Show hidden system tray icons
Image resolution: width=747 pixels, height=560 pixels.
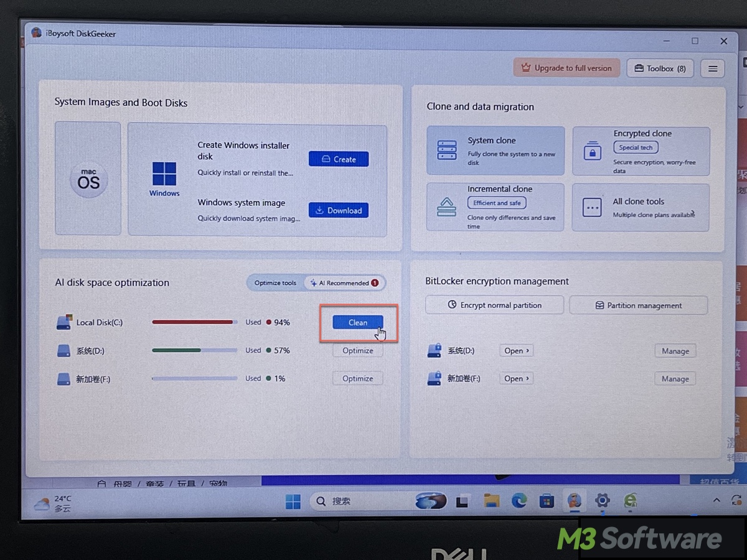tap(716, 500)
